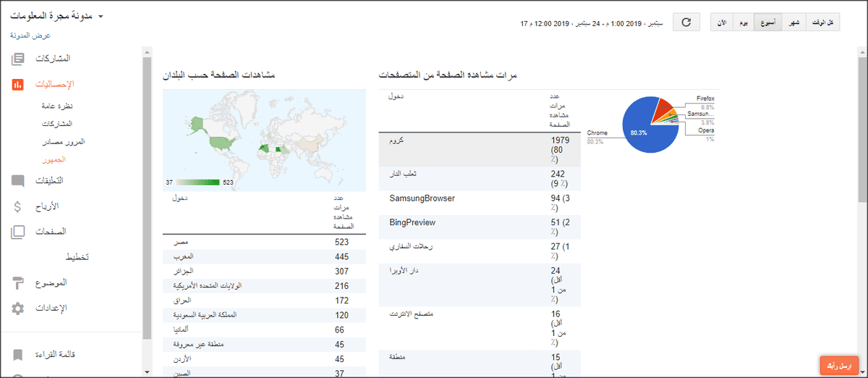
Task: Click the كروم browser row
Action: point(480,150)
